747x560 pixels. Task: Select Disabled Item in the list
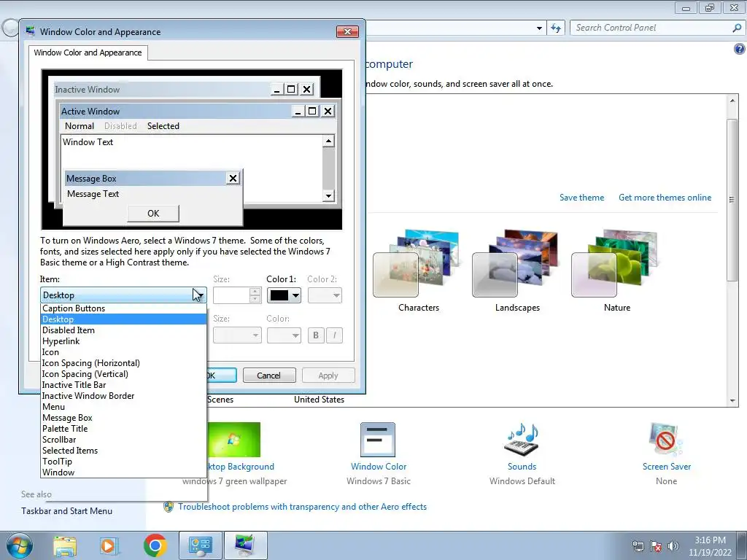[x=123, y=330]
